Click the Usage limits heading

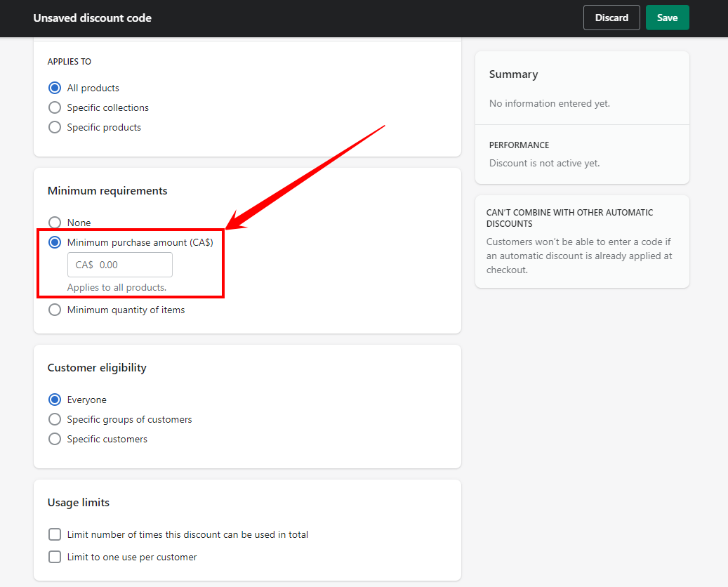79,503
